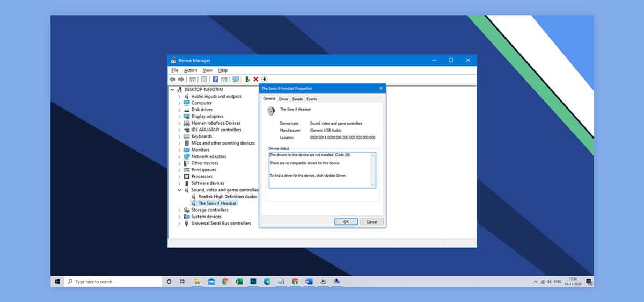Click the headset device icon in Properties dialog
The width and height of the screenshot is (644, 302).
[270, 110]
